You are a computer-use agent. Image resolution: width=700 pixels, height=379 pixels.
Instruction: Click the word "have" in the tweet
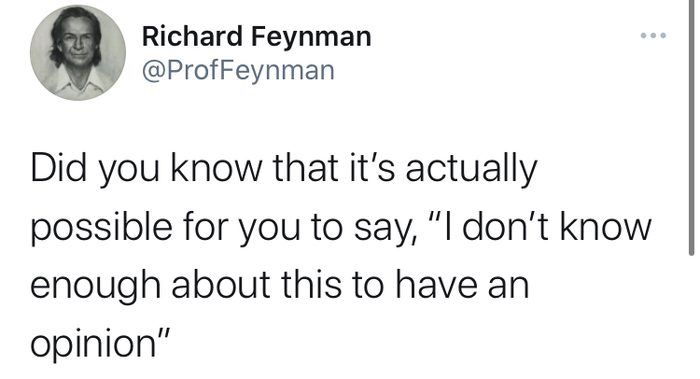point(436,284)
